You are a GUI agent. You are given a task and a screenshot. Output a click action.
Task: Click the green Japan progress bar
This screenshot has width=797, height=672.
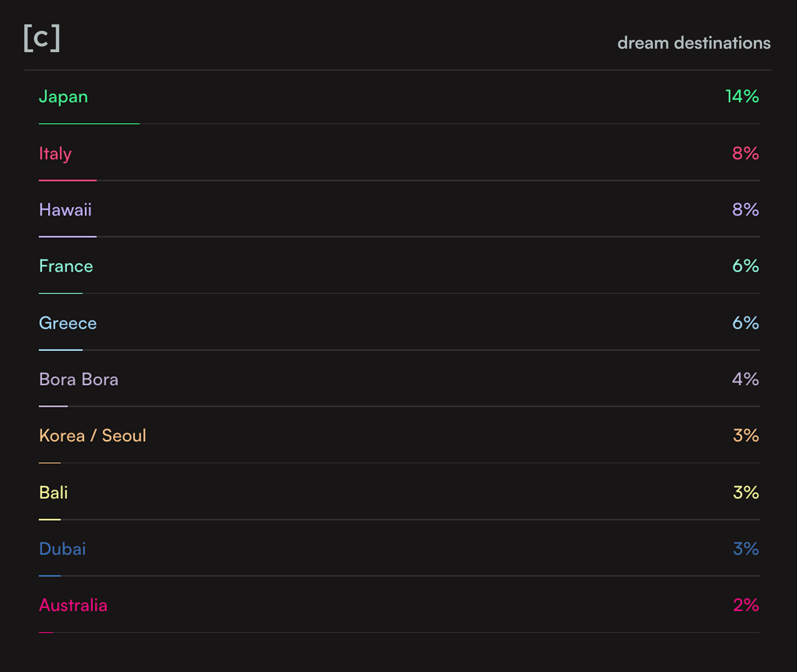click(x=89, y=124)
